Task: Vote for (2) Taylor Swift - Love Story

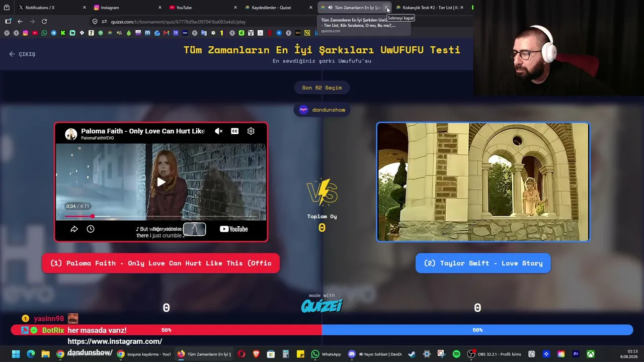Action: tap(483, 263)
